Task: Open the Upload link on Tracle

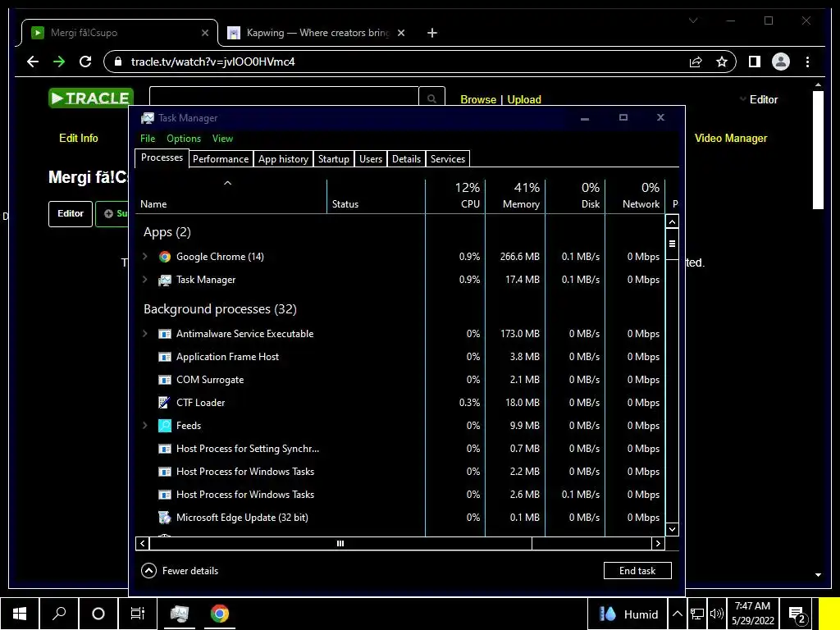Action: point(524,99)
